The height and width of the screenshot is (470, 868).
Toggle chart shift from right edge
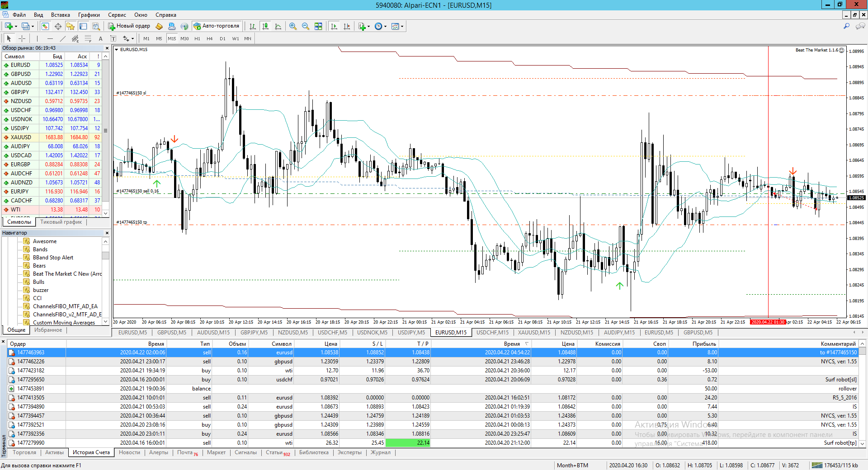click(x=347, y=26)
